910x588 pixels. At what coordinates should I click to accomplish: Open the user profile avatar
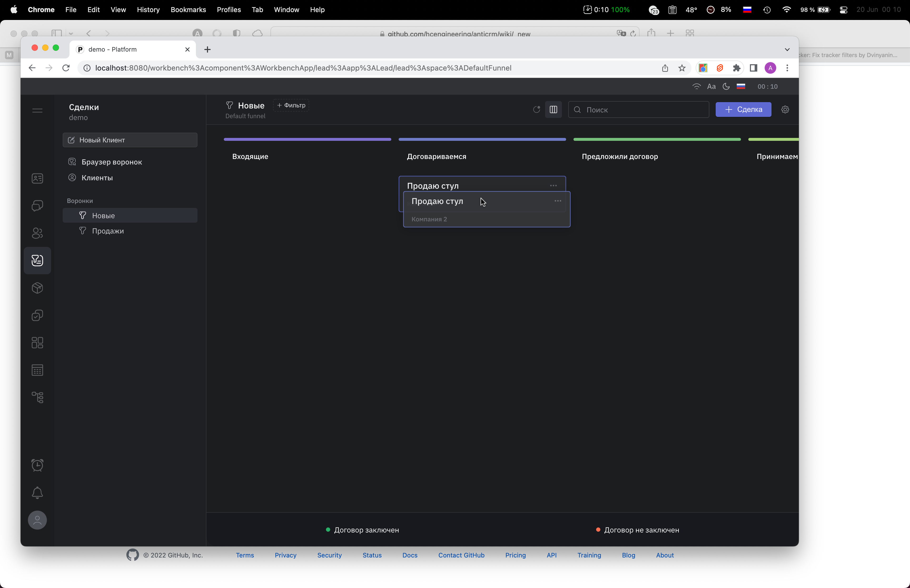coord(37,520)
